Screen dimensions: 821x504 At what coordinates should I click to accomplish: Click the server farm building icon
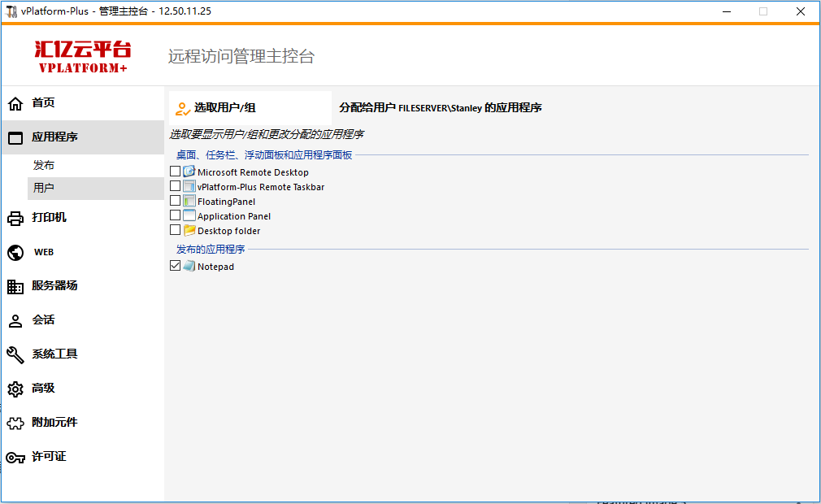click(15, 286)
